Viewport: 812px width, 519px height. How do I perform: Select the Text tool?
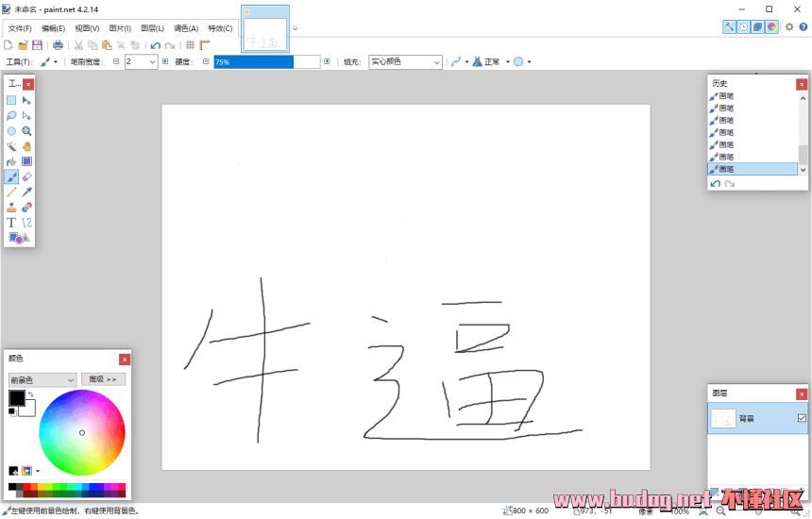[11, 223]
